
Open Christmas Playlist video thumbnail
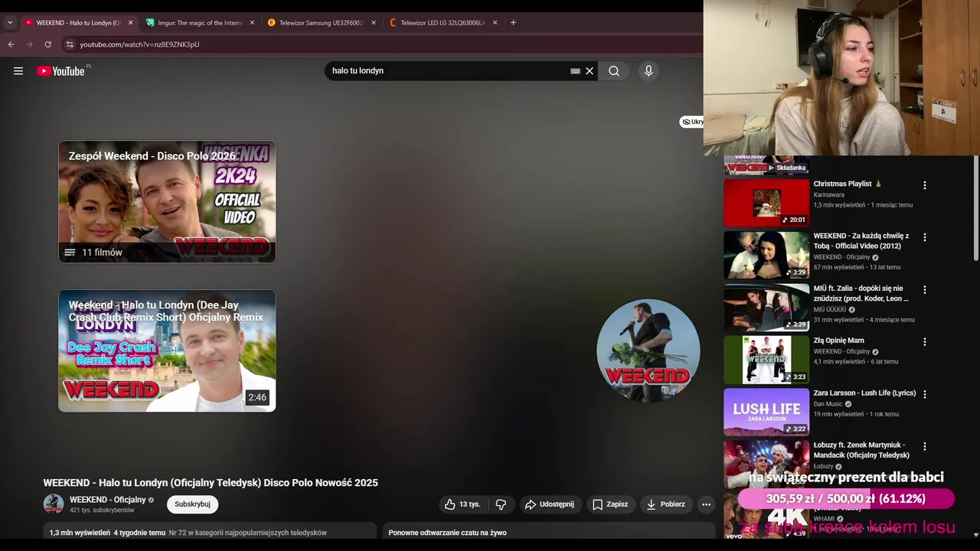[766, 203]
